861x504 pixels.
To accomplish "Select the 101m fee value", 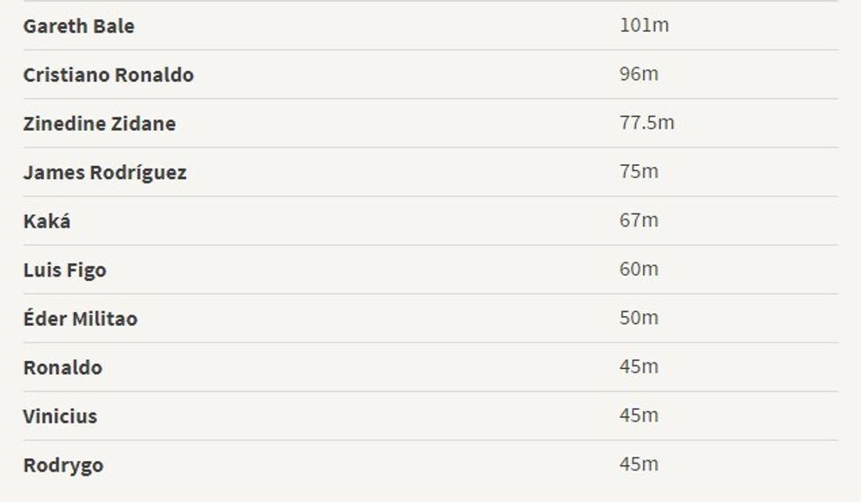I will point(644,25).
